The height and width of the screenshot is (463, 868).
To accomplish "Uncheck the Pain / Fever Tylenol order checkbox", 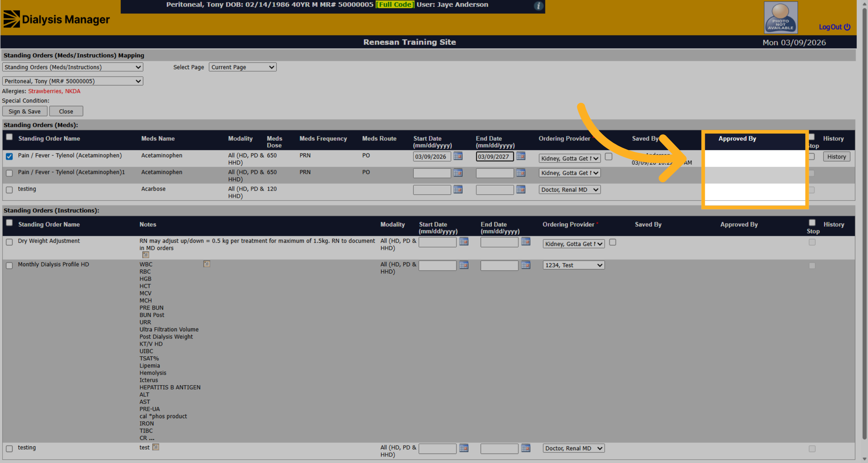I will click(9, 156).
